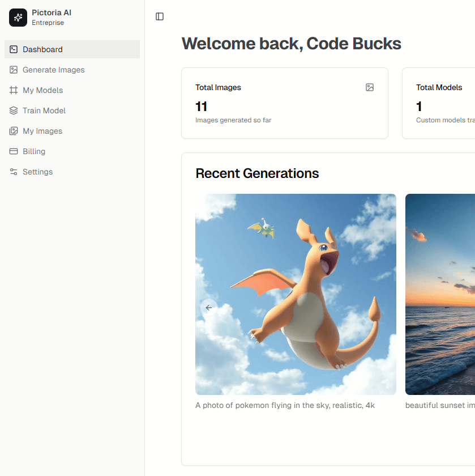Screen dimensions: 475x476
Task: Click the Dashboard terminal icon in sidebar
Action: pyautogui.click(x=14, y=49)
